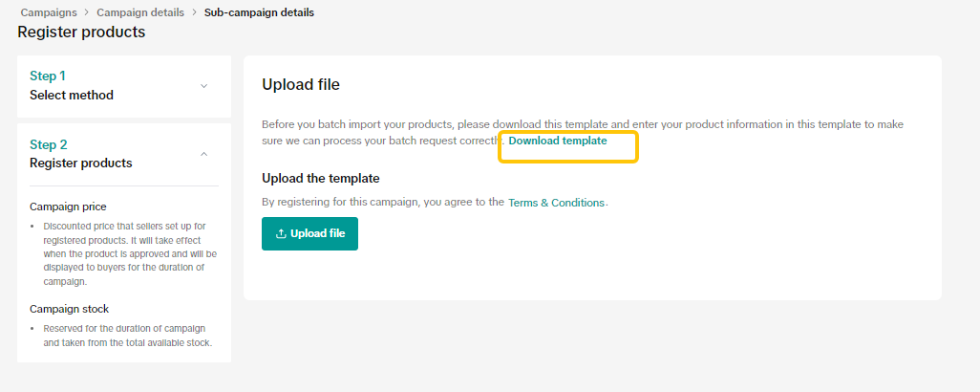The image size is (980, 392).
Task: Open the Select method step panel
Action: (72, 96)
